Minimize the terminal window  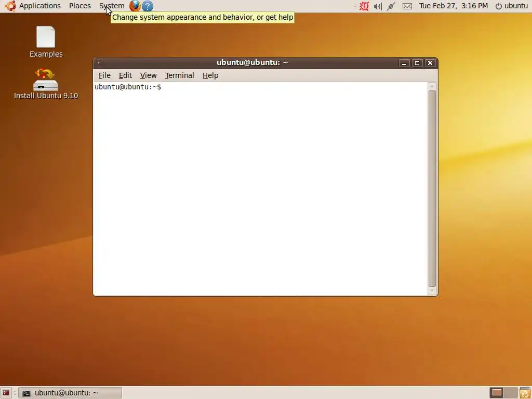(404, 63)
